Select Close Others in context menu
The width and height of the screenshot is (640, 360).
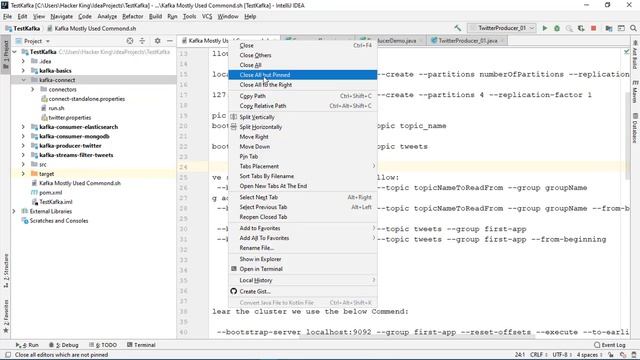(303, 55)
